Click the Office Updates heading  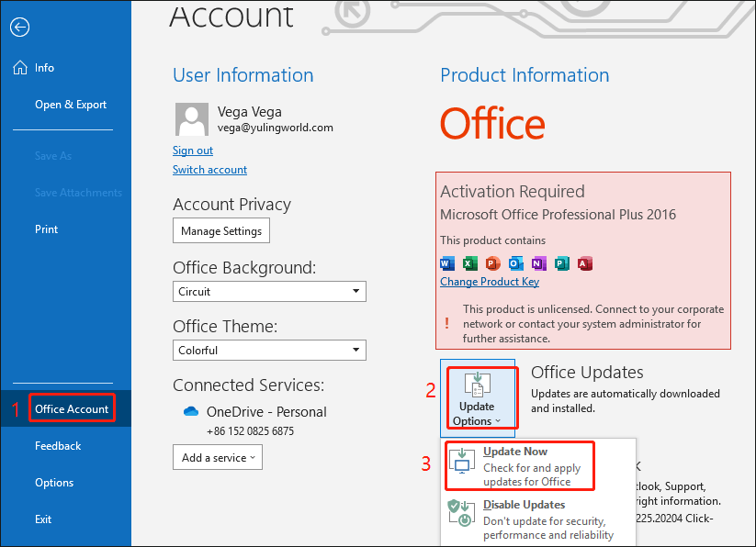(x=587, y=373)
